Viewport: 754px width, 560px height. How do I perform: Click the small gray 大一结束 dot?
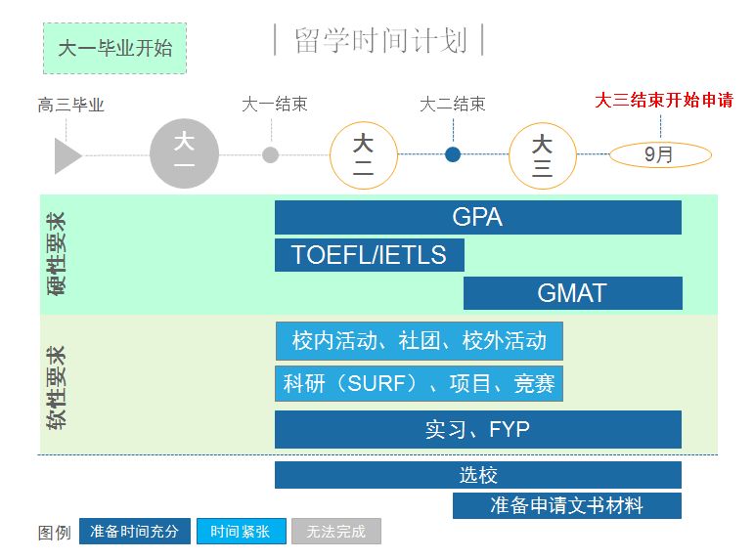(x=271, y=154)
